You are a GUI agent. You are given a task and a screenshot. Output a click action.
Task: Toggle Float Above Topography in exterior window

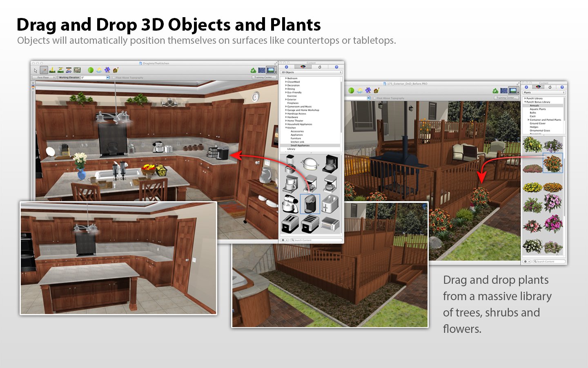coord(375,98)
